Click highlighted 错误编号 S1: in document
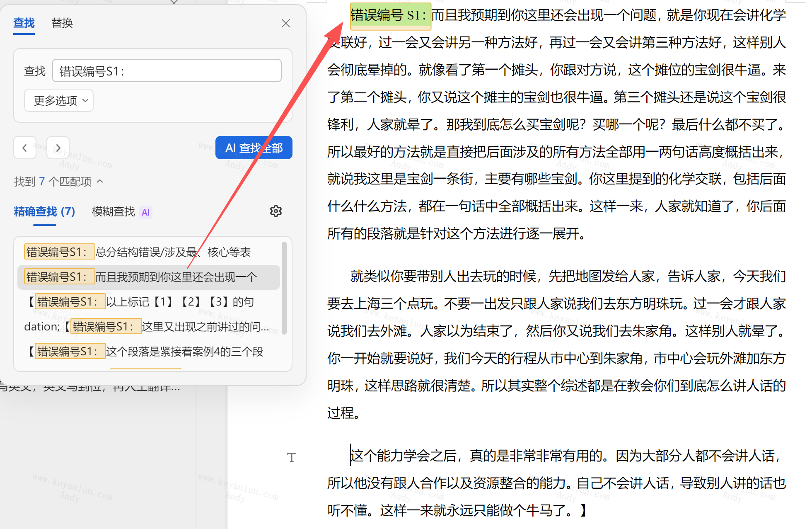 point(390,16)
